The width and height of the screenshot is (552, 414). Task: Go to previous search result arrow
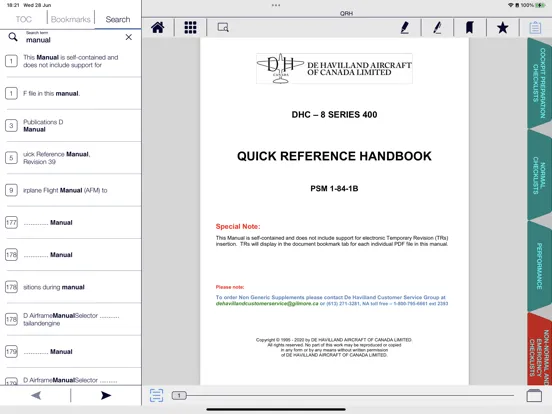(x=36, y=395)
